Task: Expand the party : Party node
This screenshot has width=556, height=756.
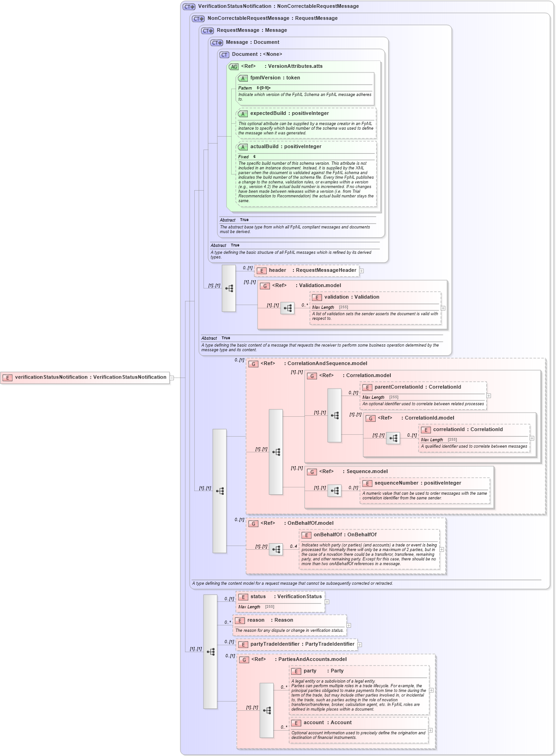Action: pyautogui.click(x=431, y=690)
